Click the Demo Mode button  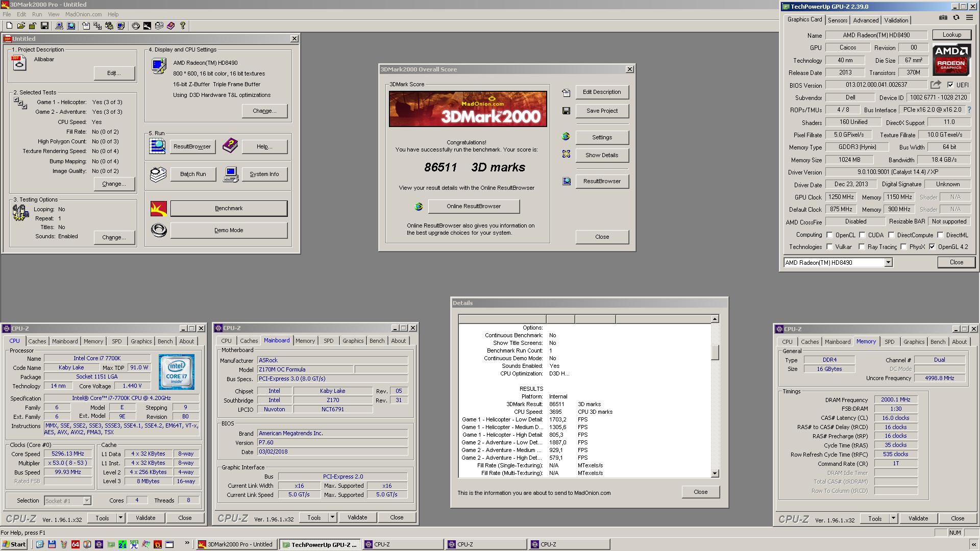point(229,230)
